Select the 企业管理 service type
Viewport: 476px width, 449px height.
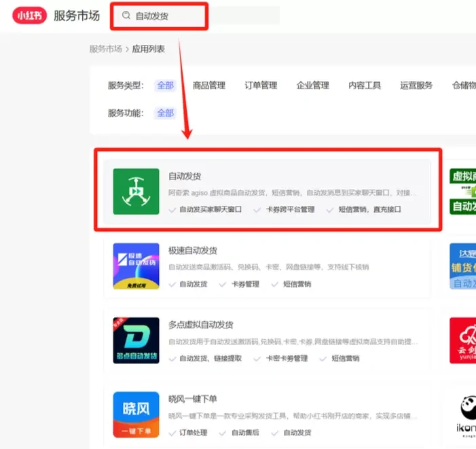pos(312,86)
